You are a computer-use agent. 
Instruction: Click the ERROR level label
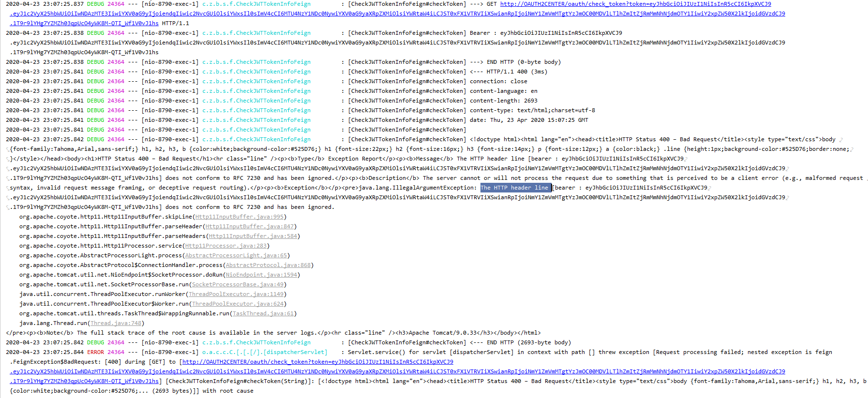95,352
